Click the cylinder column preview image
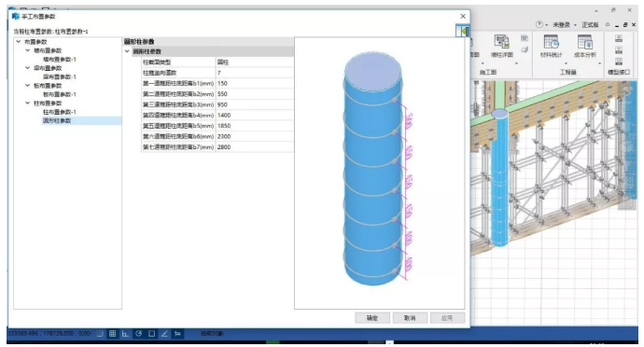Viewport: 644px width, 347px height. coord(373,168)
